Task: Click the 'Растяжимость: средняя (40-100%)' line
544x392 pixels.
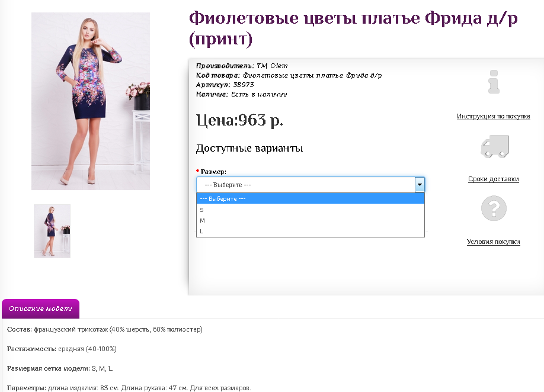Action: [62, 349]
